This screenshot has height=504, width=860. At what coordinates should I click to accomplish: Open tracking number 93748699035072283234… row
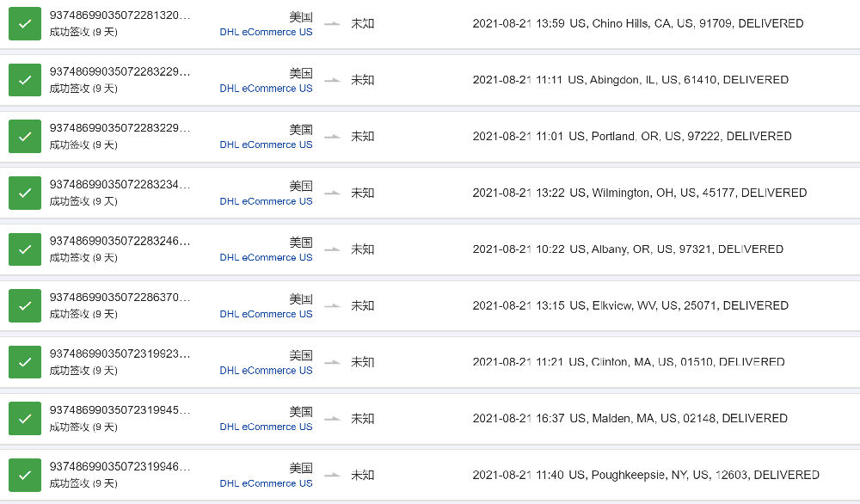click(x=120, y=185)
